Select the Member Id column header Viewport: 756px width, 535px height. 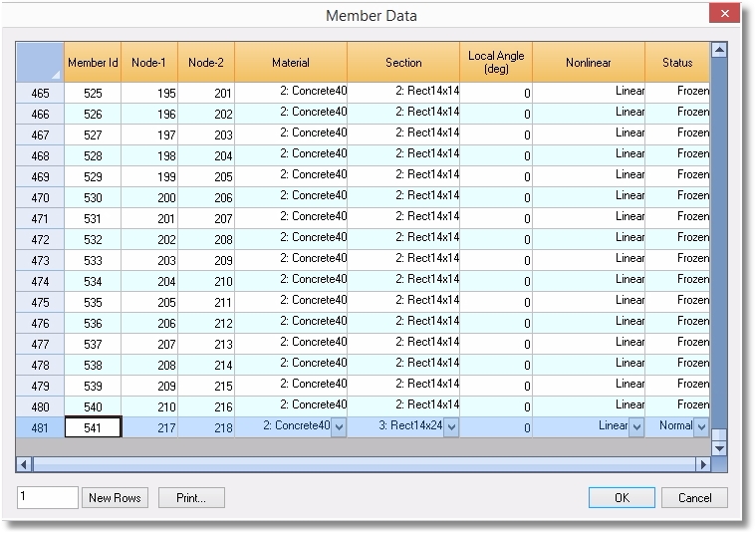point(93,63)
